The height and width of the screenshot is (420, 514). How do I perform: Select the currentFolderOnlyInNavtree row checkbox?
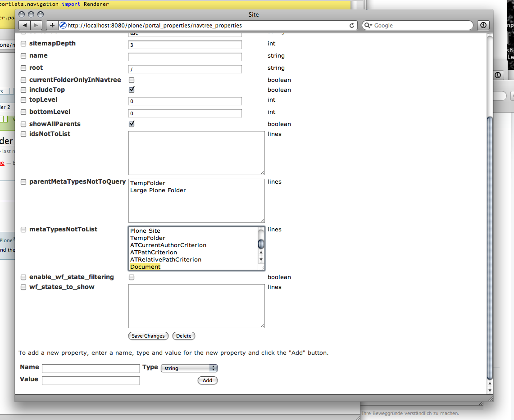23,80
